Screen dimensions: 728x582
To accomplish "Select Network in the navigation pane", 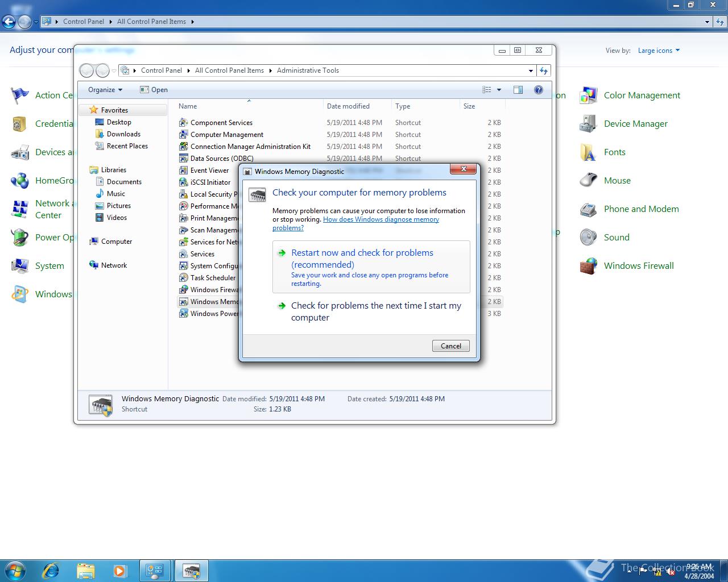I will pos(114,265).
